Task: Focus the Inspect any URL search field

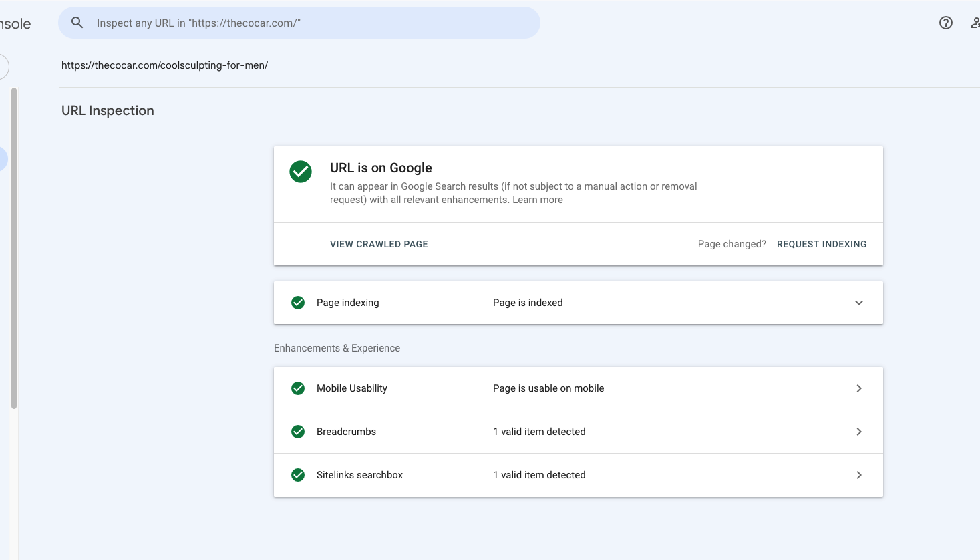Action: click(299, 23)
